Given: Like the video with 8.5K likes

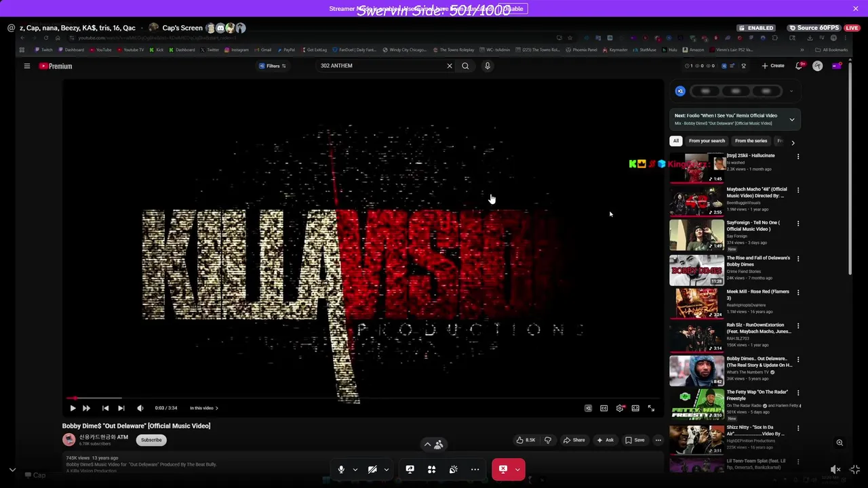Looking at the screenshot, I should (526, 440).
